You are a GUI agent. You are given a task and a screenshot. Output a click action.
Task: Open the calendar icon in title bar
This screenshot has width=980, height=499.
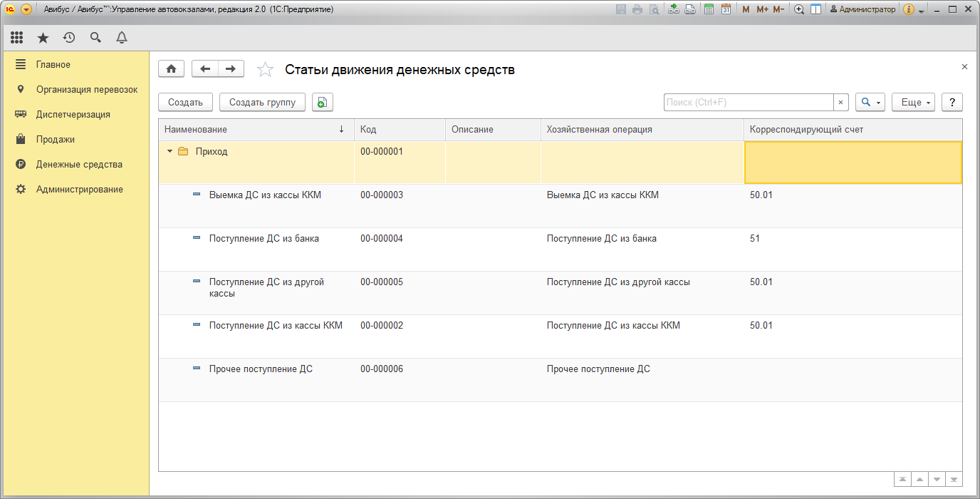(x=726, y=9)
